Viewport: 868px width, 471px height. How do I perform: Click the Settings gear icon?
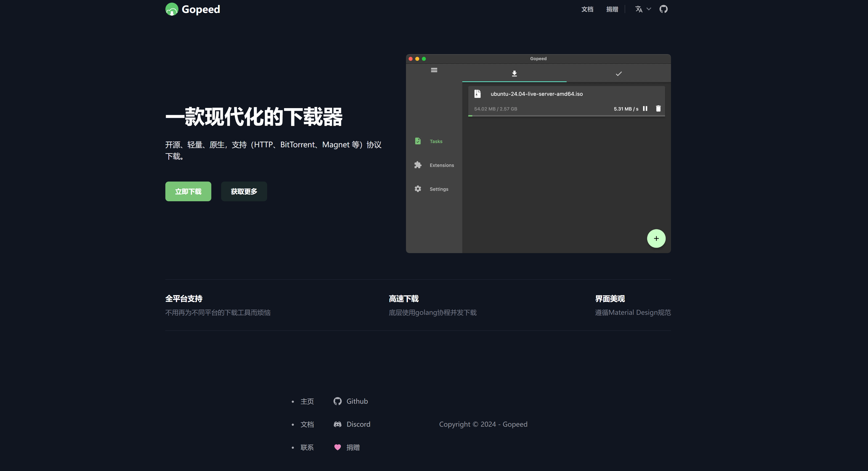(418, 189)
